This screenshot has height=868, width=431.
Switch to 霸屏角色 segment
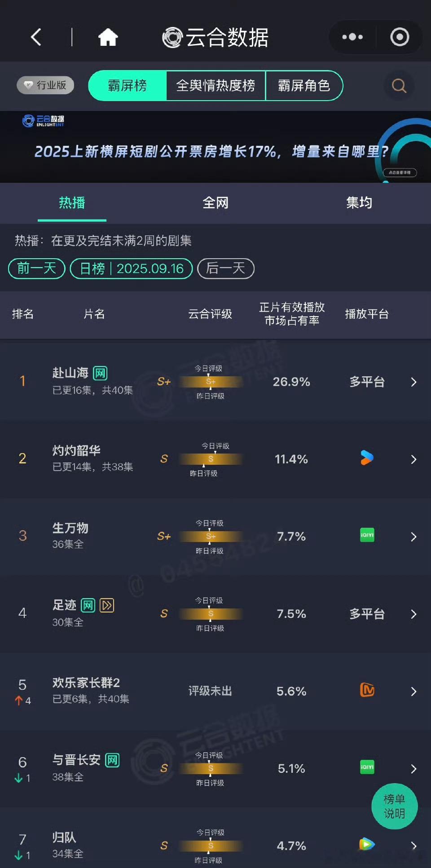[x=304, y=85]
